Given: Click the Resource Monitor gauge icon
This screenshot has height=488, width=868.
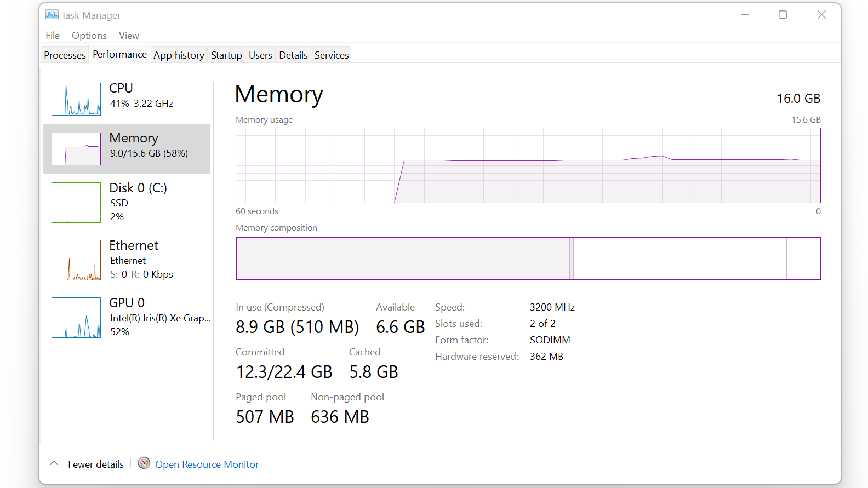Looking at the screenshot, I should (144, 463).
